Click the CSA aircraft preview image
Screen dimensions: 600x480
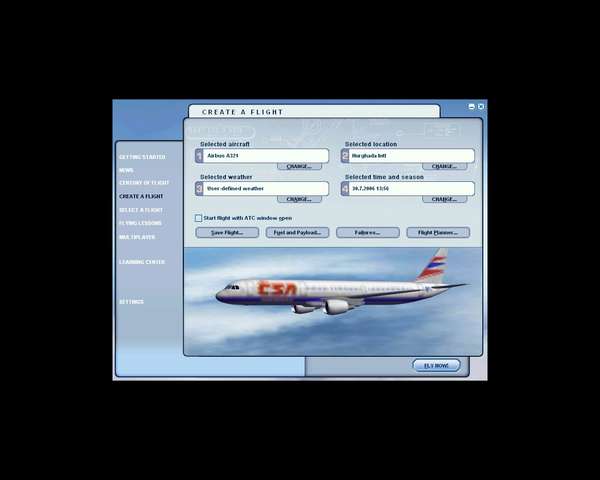pos(333,301)
